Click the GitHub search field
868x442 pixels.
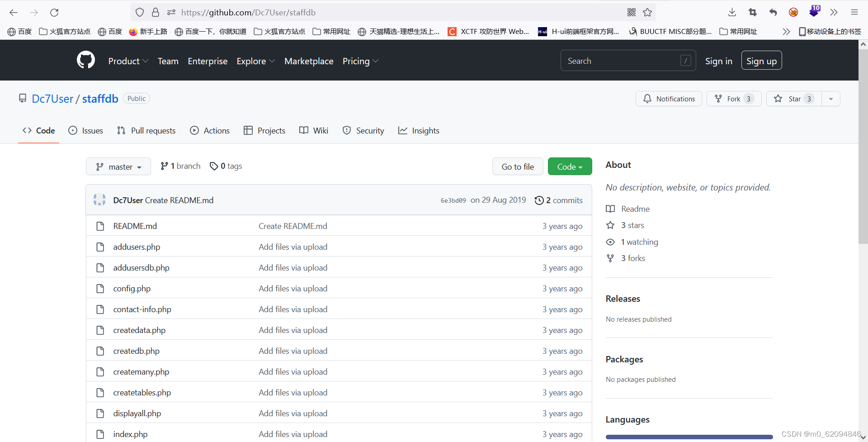point(628,61)
